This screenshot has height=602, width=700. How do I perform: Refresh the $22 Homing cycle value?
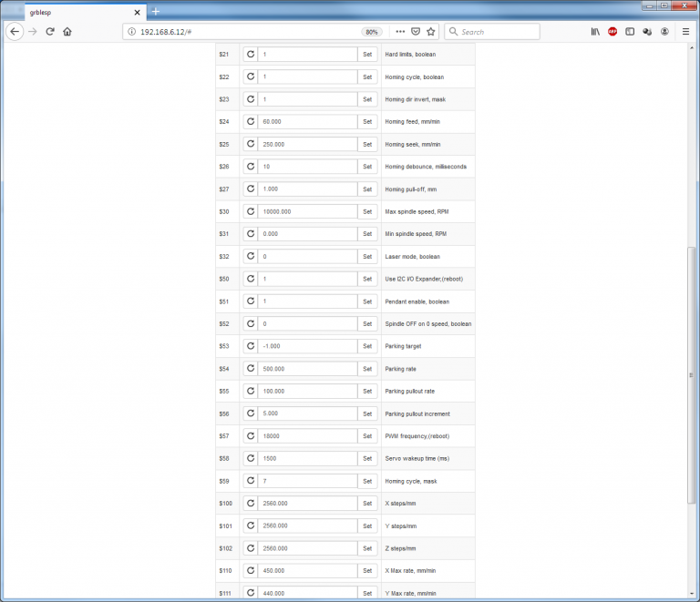click(x=251, y=77)
